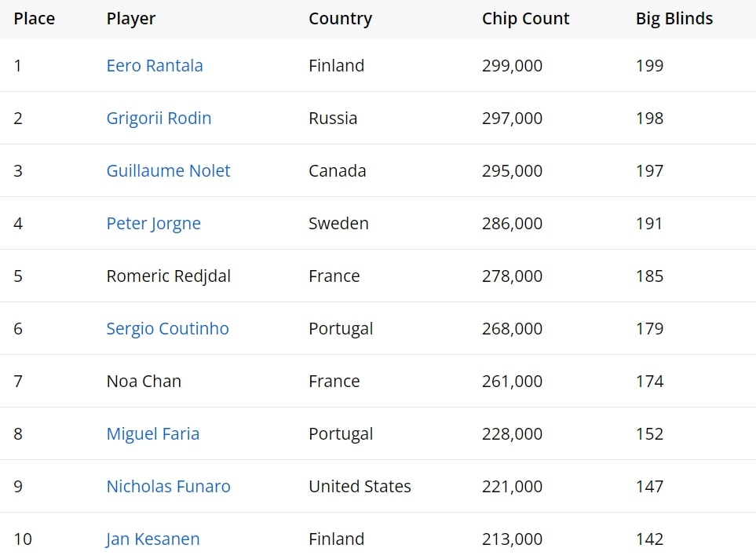Click the United States country cell
The height and width of the screenshot is (559, 756).
360,486
